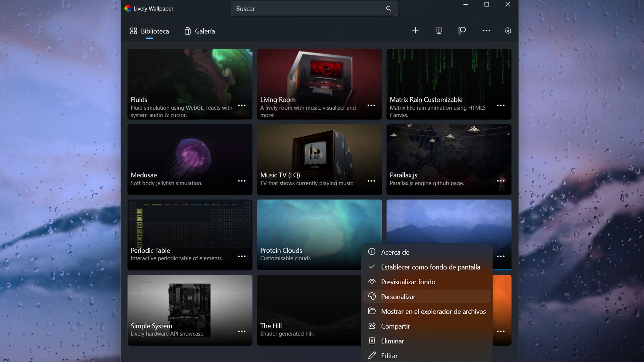The width and height of the screenshot is (644, 362).
Task: Open more options for Periodic Table wallpaper
Action: (241, 256)
